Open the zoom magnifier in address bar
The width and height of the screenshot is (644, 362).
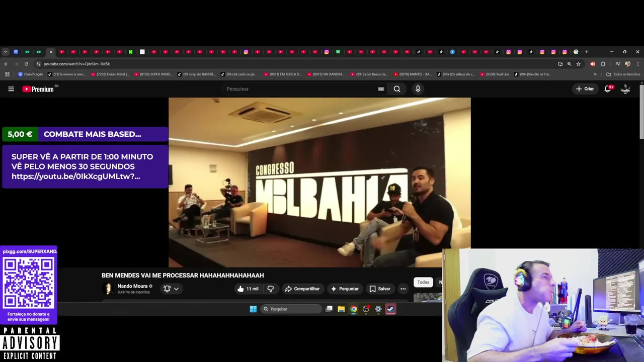(569, 64)
